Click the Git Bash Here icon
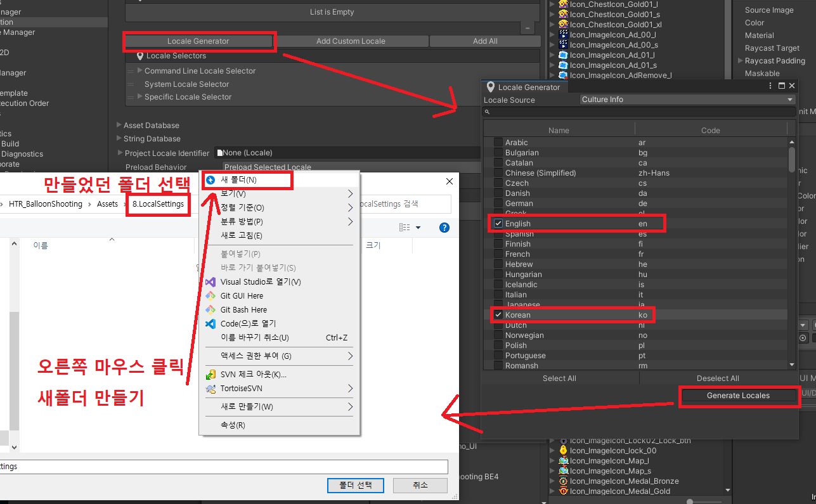Viewport: 816px width, 504px height. click(x=210, y=309)
